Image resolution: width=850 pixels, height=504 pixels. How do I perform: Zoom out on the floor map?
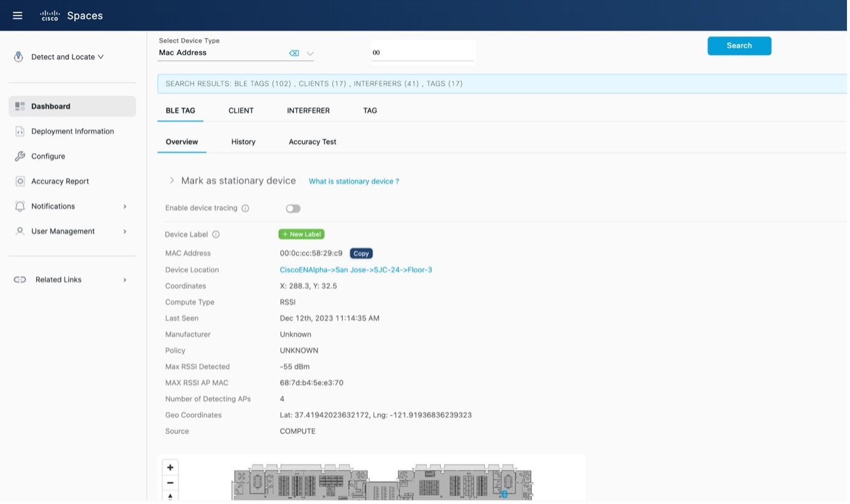coord(171,483)
